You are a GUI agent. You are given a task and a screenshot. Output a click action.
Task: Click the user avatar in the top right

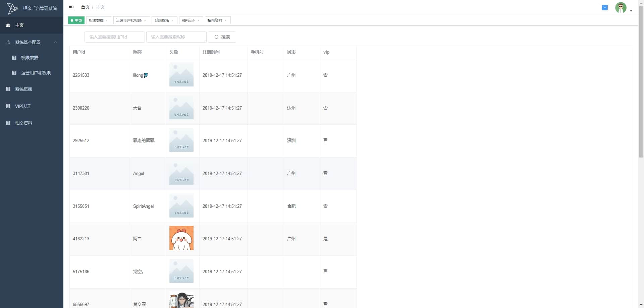[621, 7]
